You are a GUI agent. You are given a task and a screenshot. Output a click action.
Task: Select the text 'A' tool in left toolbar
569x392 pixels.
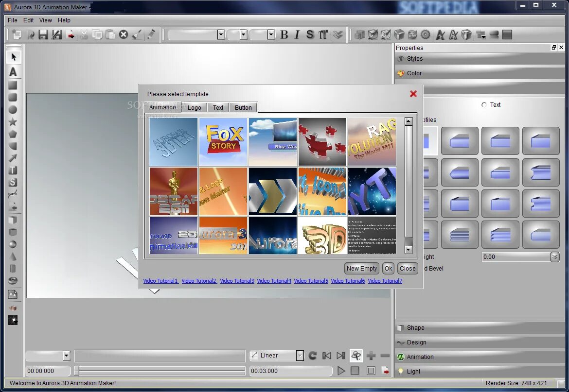click(x=13, y=72)
